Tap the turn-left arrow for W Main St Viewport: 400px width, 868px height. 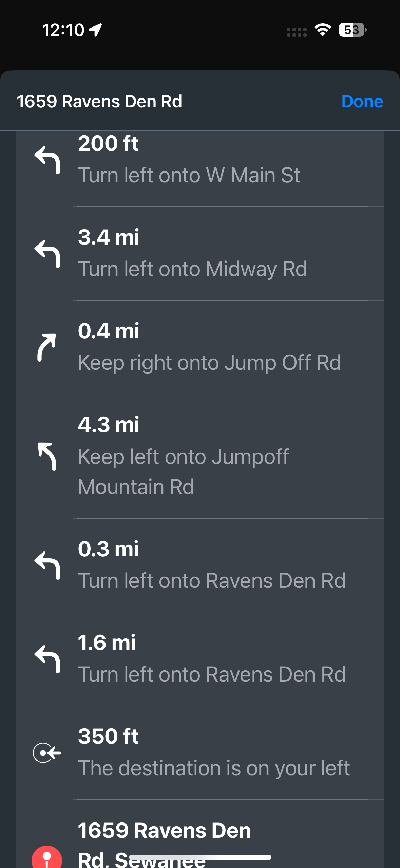click(x=47, y=160)
